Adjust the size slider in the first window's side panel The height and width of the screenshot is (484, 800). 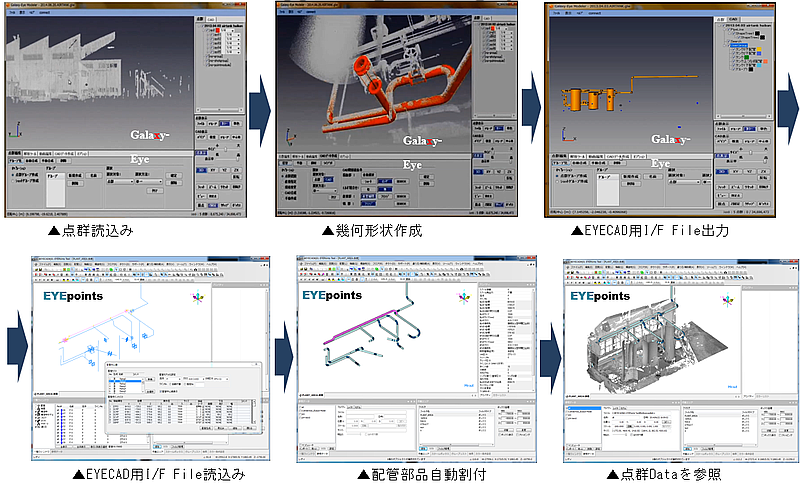tap(224, 148)
